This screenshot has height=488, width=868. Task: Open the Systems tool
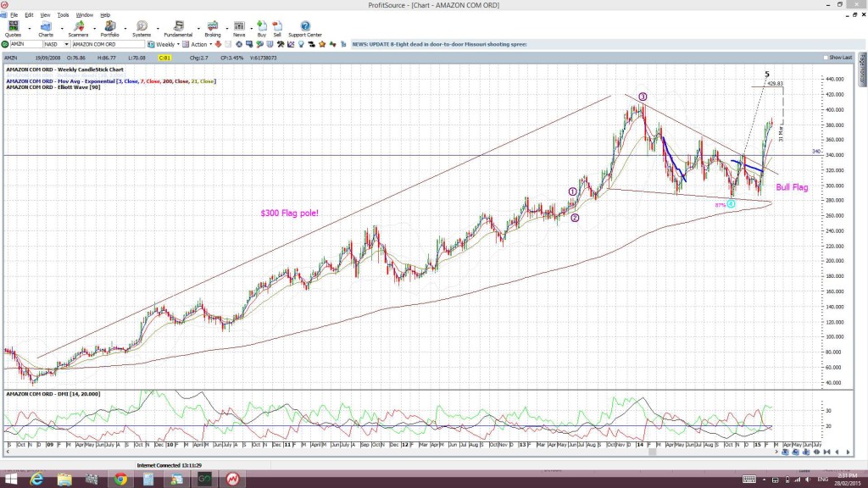[x=142, y=29]
